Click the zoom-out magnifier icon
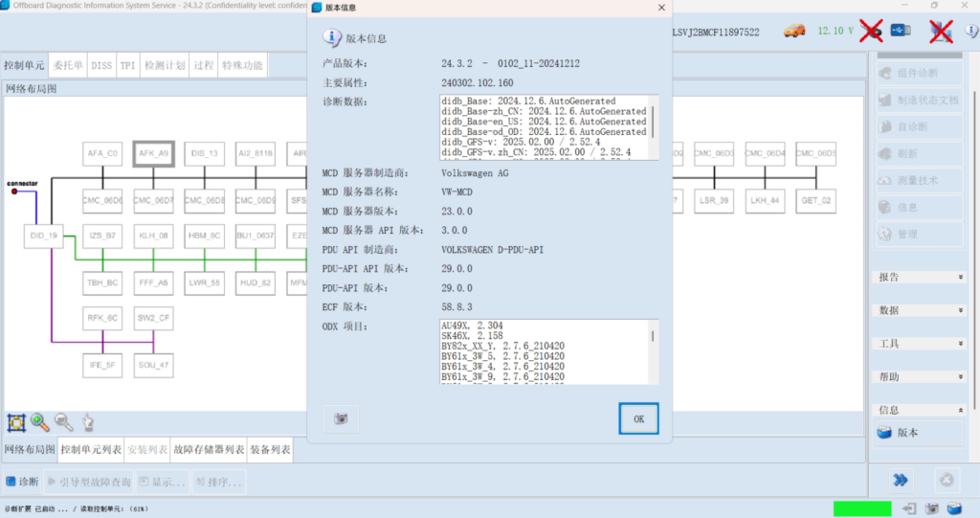 [x=63, y=422]
